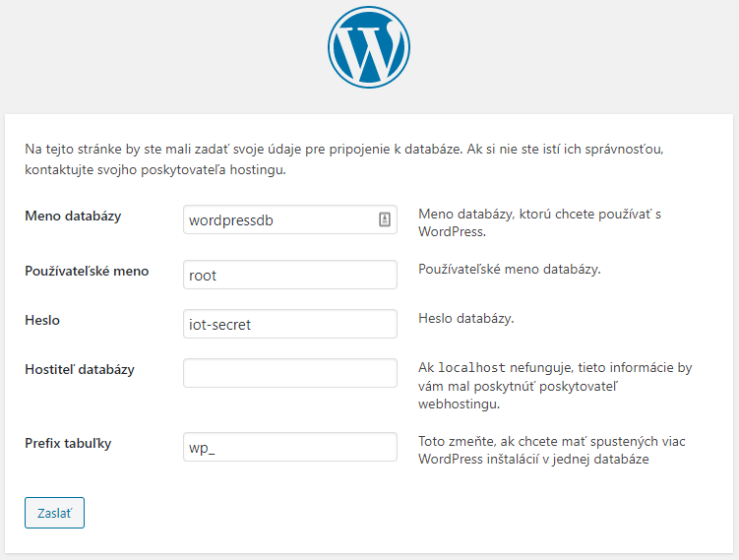Click the Heslo label

tap(42, 320)
